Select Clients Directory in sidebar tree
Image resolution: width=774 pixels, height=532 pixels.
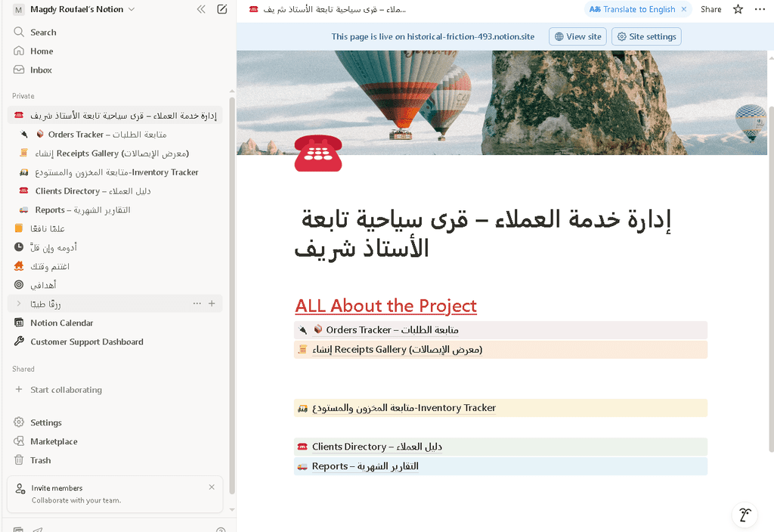(x=92, y=191)
